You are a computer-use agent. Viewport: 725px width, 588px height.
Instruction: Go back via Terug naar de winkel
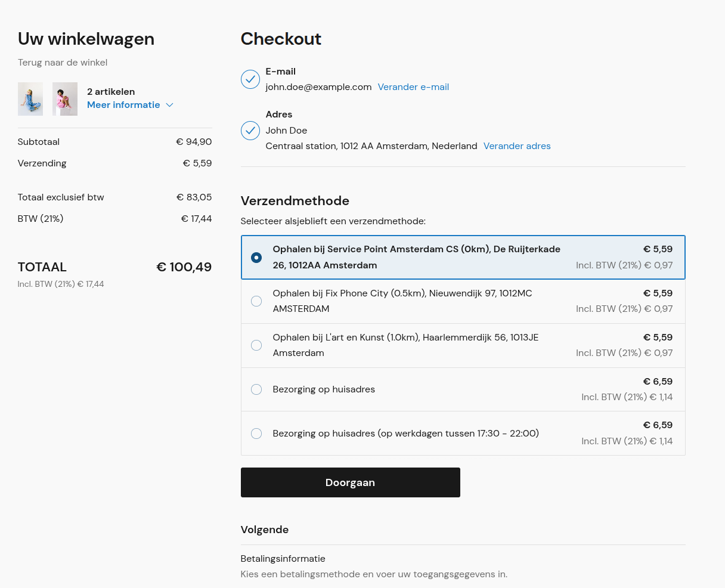(x=63, y=63)
